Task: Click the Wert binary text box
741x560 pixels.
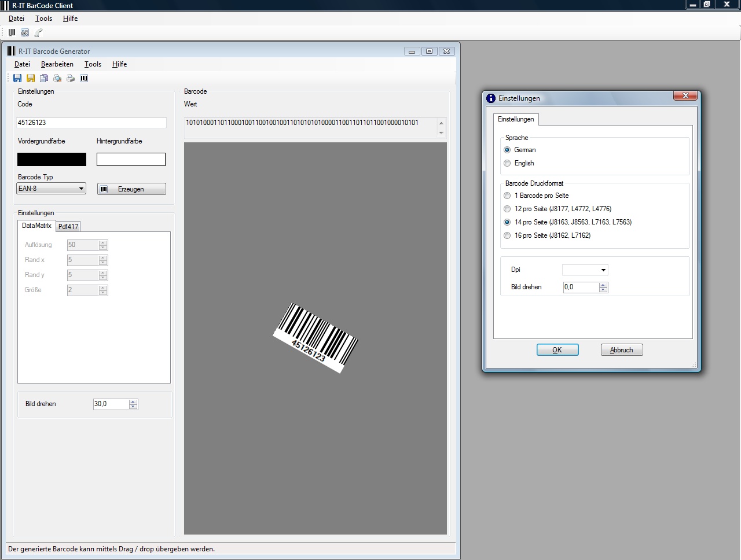Action: point(311,128)
